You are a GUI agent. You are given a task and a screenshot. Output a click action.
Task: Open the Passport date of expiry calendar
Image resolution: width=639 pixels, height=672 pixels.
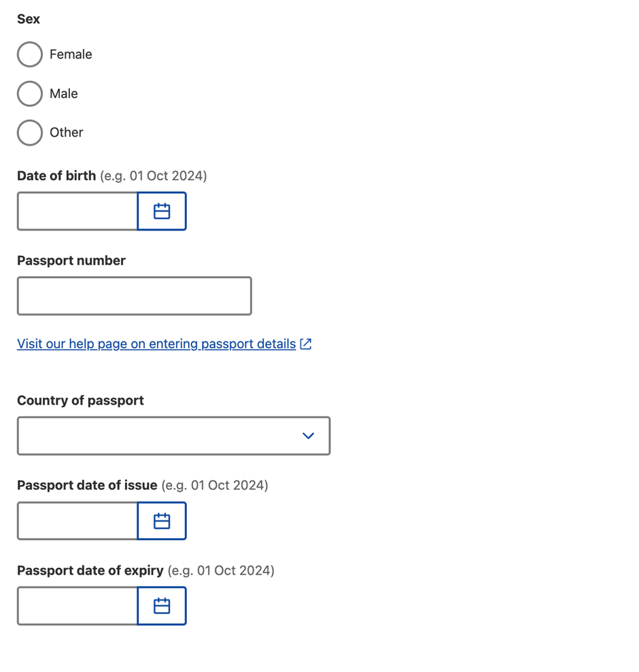click(162, 606)
